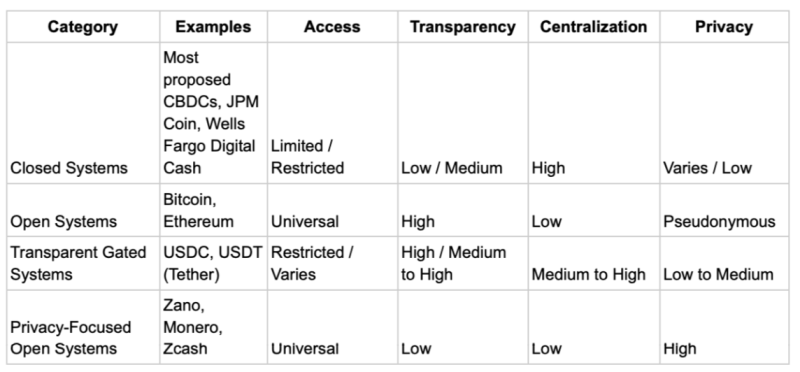Select the Varies / Low privacy cell
The image size is (800, 372).
pos(724,113)
